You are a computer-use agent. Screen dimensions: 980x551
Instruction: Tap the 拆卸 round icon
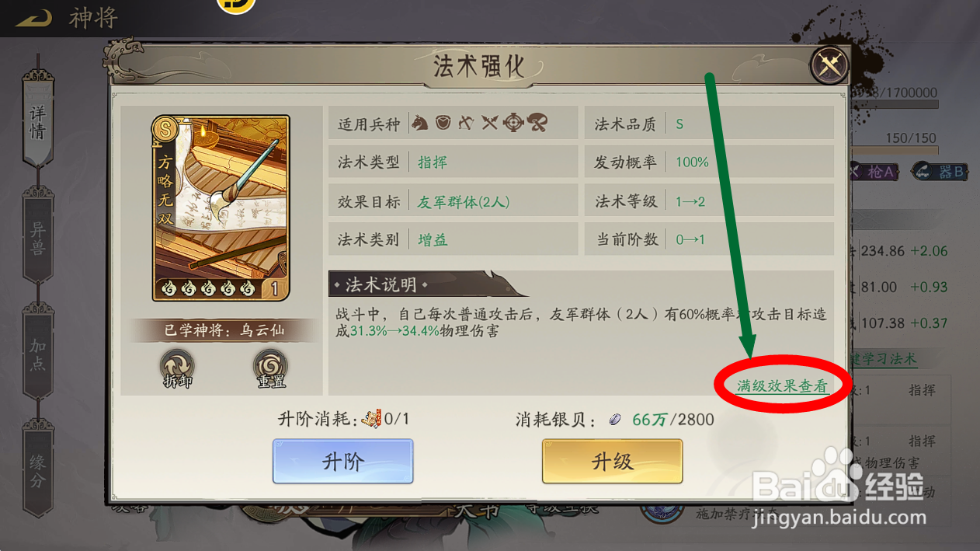coord(178,368)
